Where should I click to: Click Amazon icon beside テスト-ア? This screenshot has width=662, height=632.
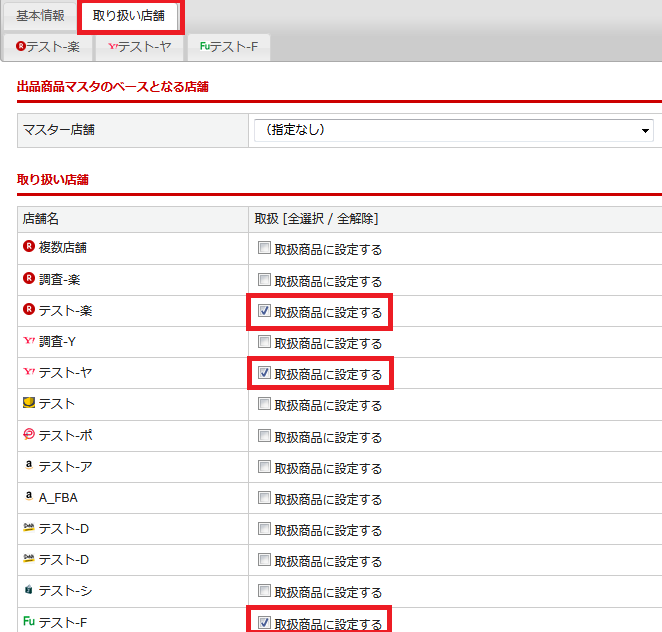pos(29,465)
